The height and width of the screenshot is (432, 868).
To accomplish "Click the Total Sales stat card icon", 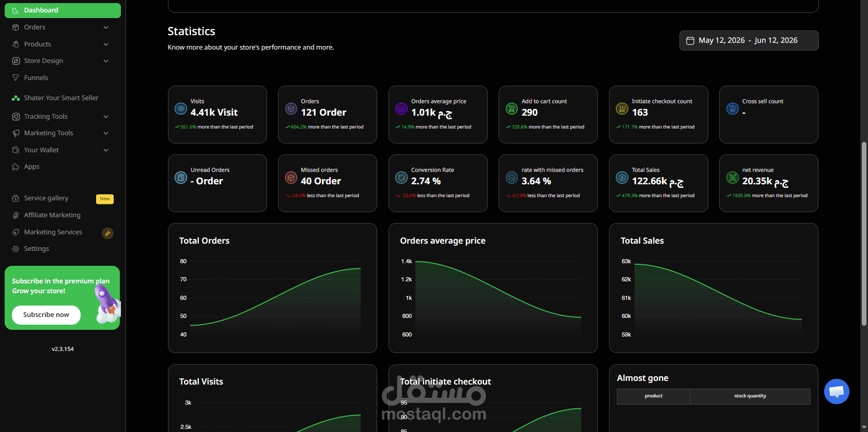I will click(x=622, y=178).
